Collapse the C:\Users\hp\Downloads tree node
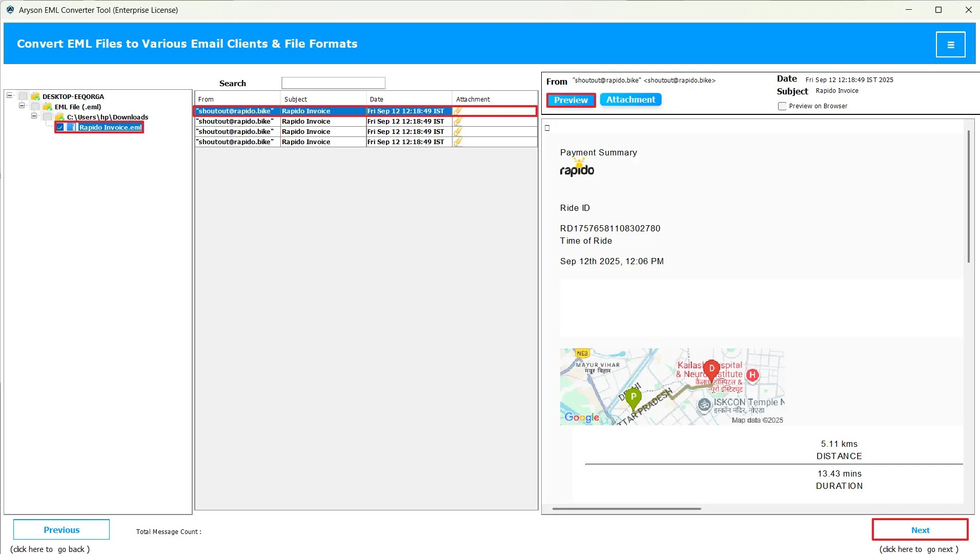 (x=34, y=116)
